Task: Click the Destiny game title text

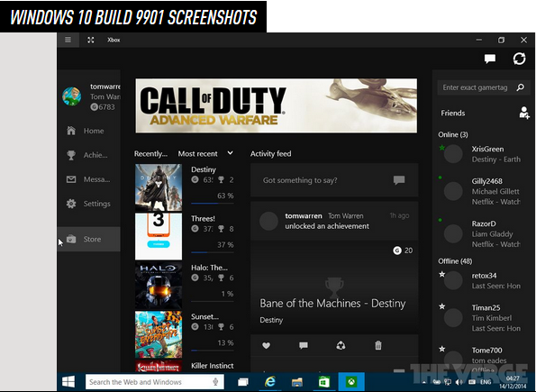Action: (x=204, y=169)
